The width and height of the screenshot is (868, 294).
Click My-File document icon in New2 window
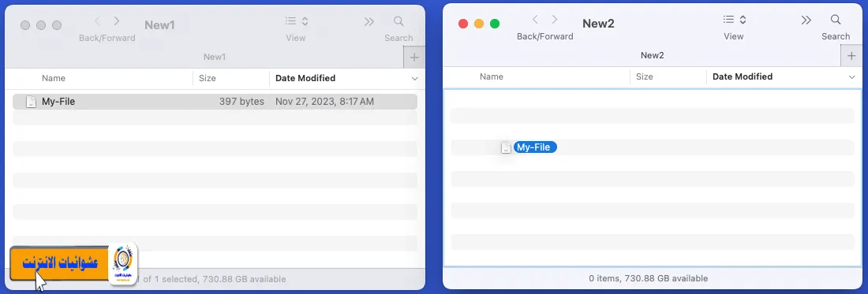tap(506, 147)
